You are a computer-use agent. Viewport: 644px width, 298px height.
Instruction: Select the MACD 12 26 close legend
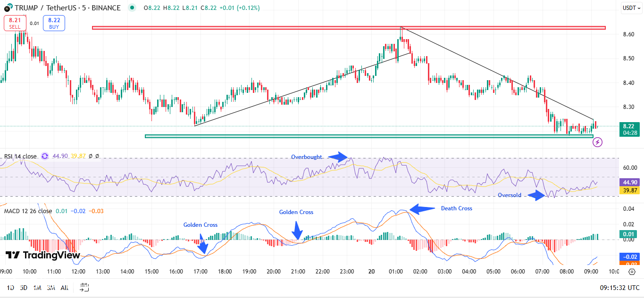(x=28, y=211)
